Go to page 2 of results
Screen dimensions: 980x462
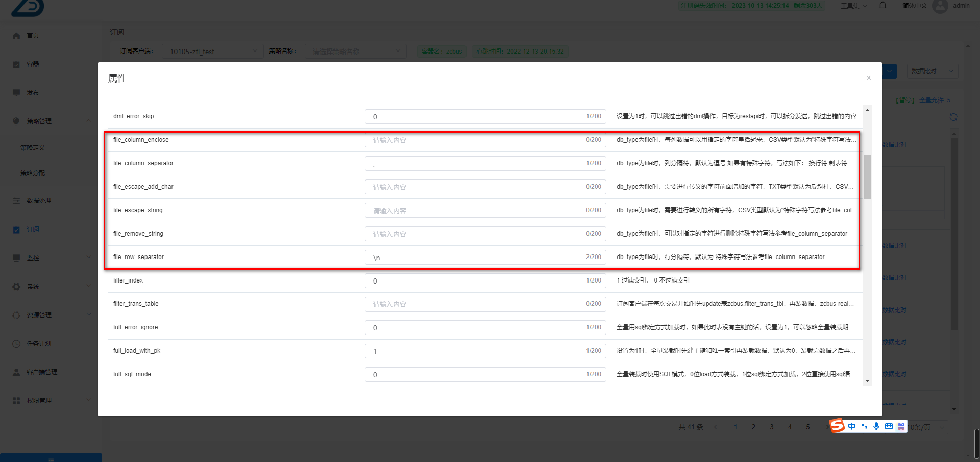pos(753,427)
